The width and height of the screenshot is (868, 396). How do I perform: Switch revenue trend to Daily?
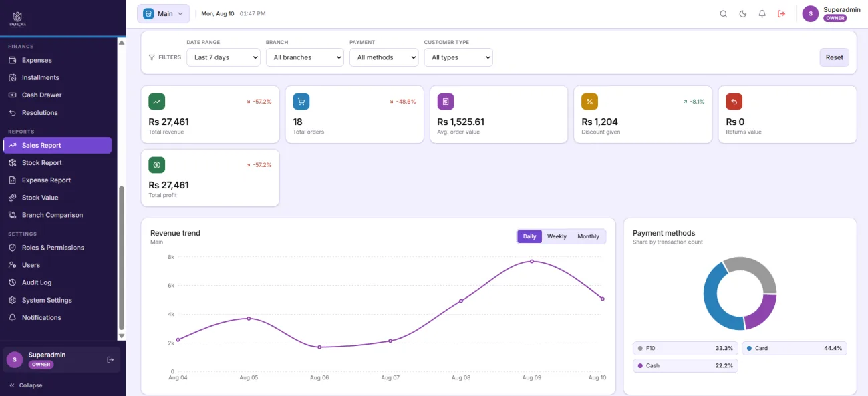pos(529,236)
